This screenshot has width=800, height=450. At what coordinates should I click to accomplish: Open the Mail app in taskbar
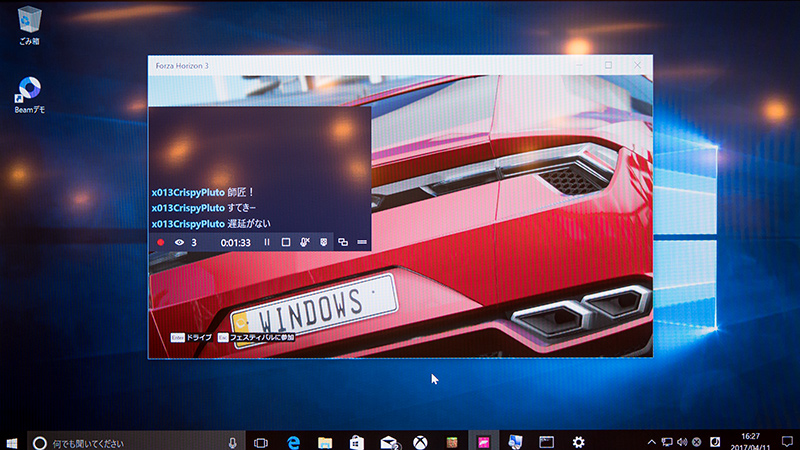coord(389,442)
